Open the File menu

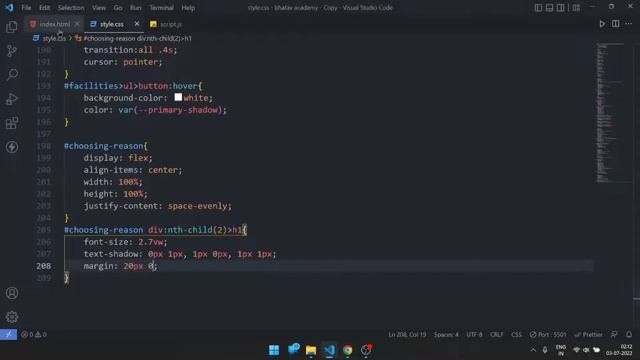(26, 8)
